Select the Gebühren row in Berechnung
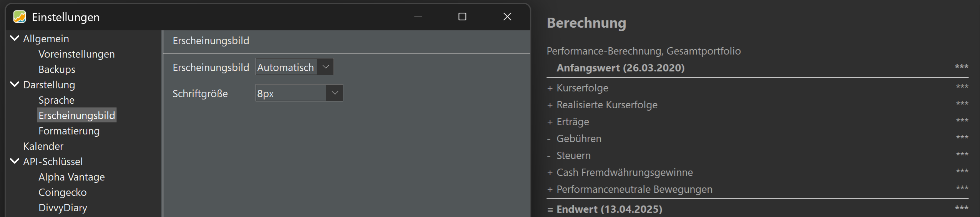 [x=757, y=139]
